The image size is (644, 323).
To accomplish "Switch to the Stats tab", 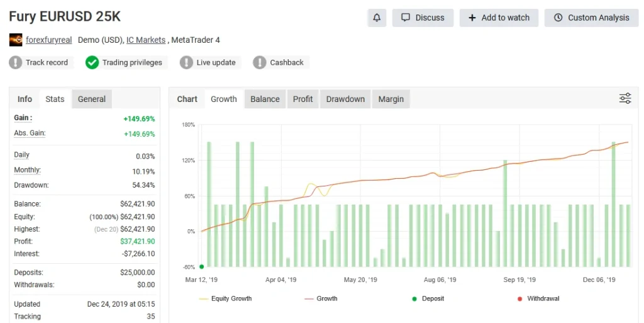I will click(55, 99).
